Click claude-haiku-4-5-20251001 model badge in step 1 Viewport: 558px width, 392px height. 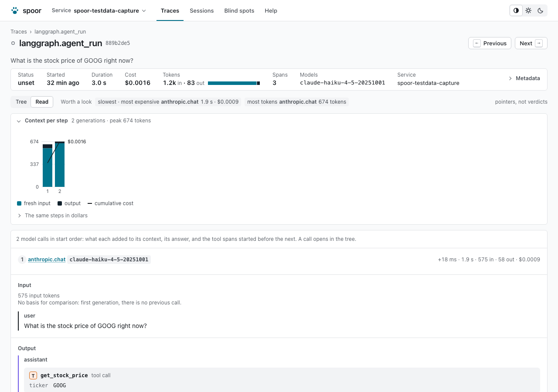coord(109,260)
